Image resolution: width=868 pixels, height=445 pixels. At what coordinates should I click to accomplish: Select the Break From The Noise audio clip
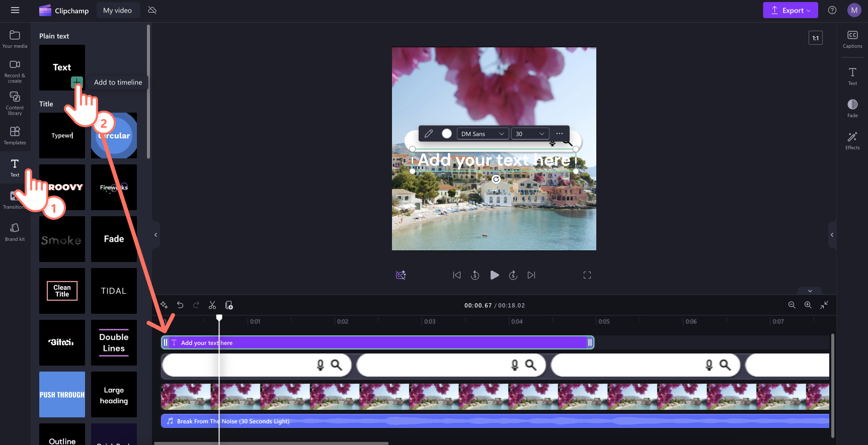point(495,421)
